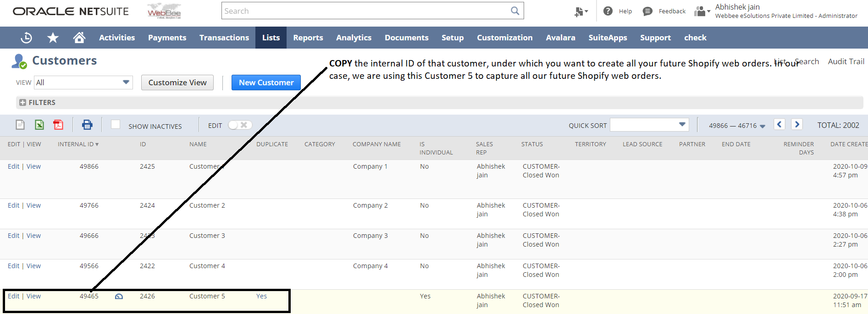Click Edit link for Customer 2 row
868x314 pixels.
(x=13, y=205)
